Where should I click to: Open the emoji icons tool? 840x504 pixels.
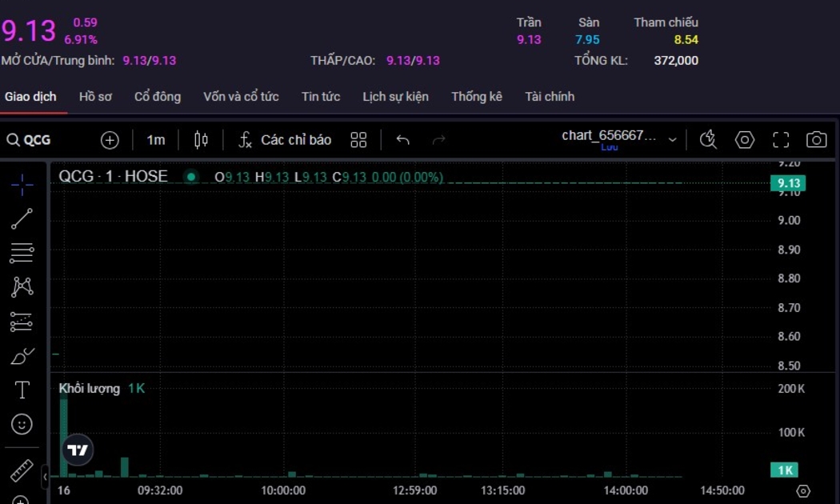tap(22, 424)
